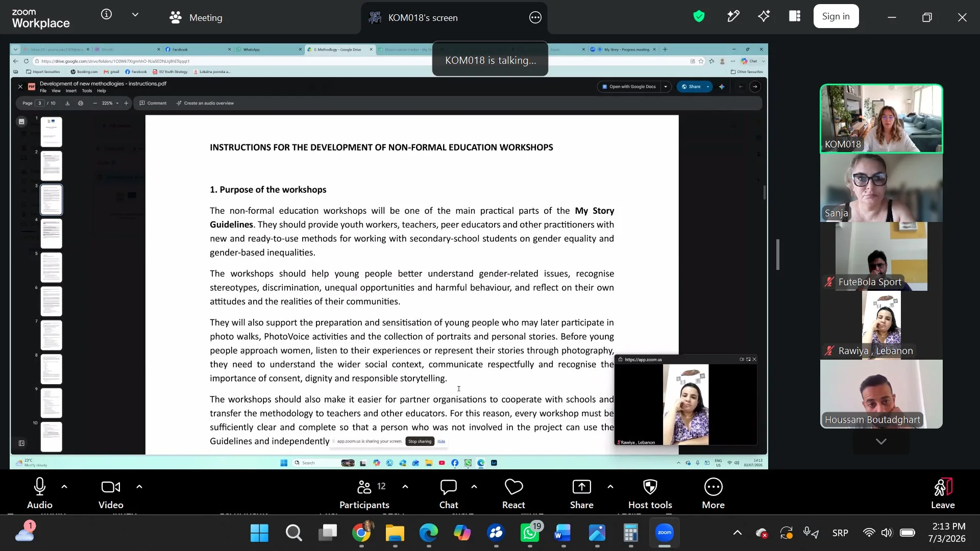Viewport: 980px width, 551px height.
Task: Expand audio options arrow
Action: [64, 487]
